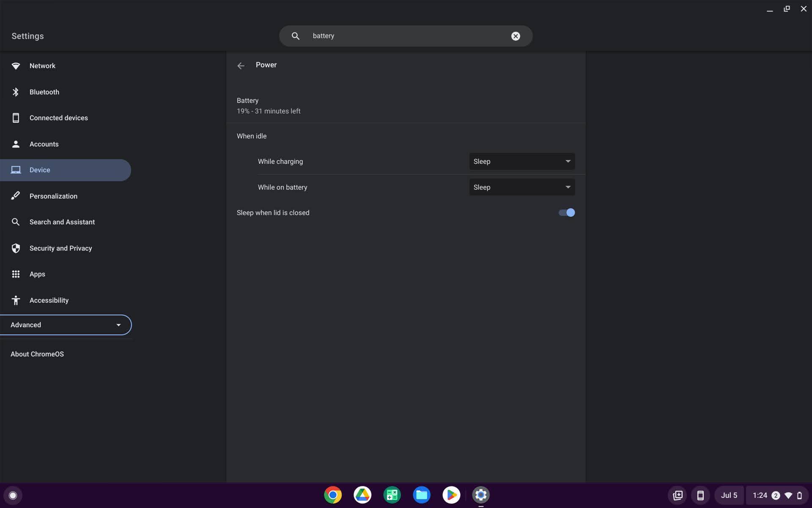This screenshot has height=508, width=812.
Task: Select Accessibility in sidebar
Action: pyautogui.click(x=49, y=300)
